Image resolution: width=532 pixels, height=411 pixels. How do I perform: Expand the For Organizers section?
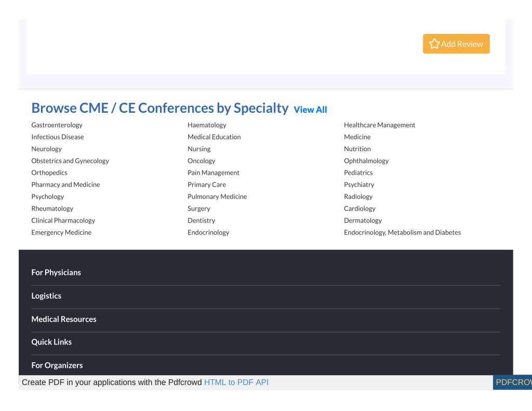click(x=265, y=365)
